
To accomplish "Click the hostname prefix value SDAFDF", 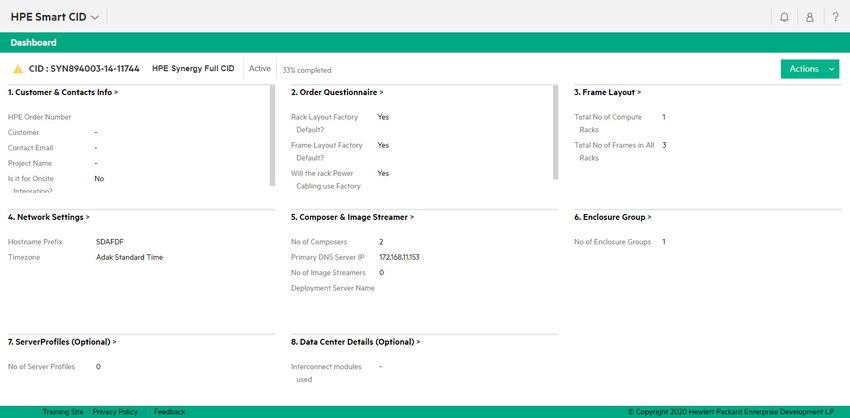I will click(x=110, y=242).
